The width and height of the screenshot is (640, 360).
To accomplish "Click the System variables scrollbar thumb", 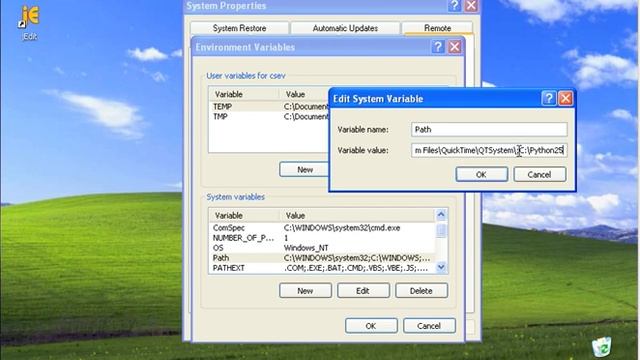I will coord(441,230).
